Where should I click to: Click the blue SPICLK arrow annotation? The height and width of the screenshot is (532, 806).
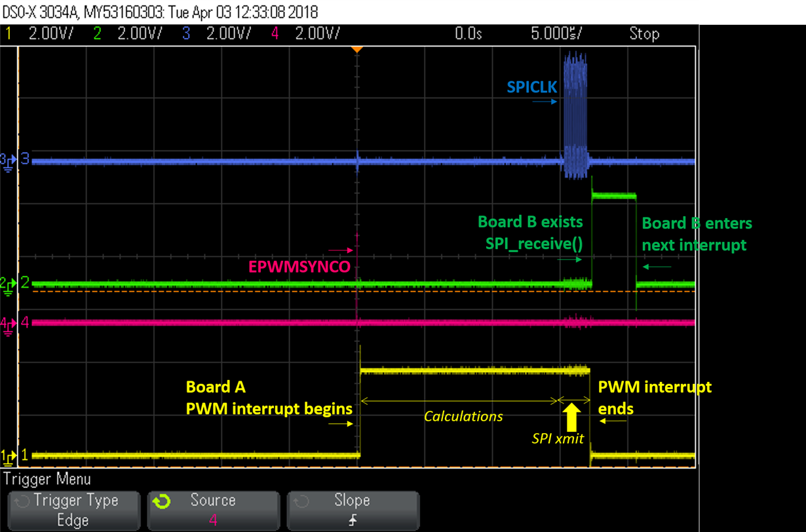tap(545, 102)
